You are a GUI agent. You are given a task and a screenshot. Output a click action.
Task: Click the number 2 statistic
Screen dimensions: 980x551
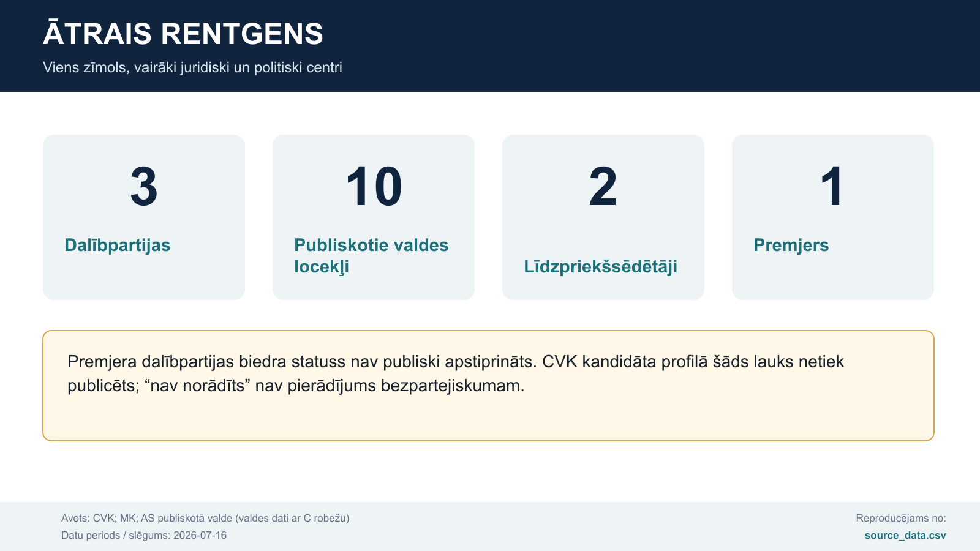point(603,187)
